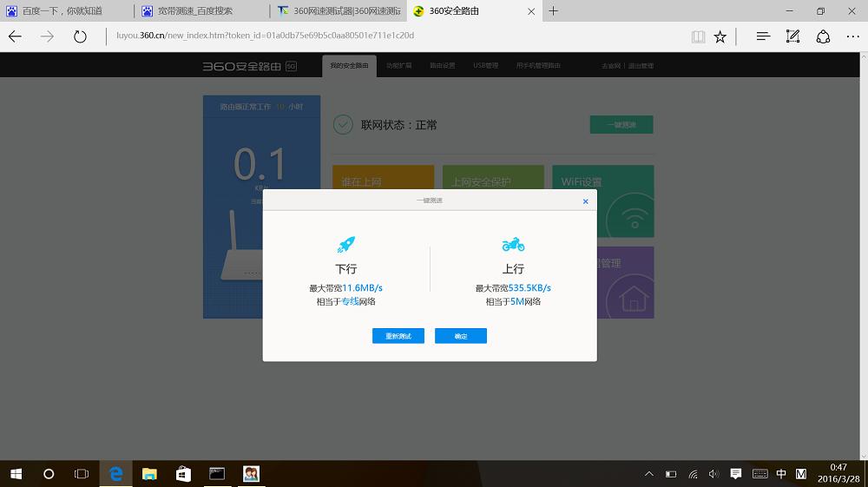This screenshot has height=487, width=868.
Task: Switch to the 宽带测速_百度搜索 browser tab
Action: click(x=202, y=11)
